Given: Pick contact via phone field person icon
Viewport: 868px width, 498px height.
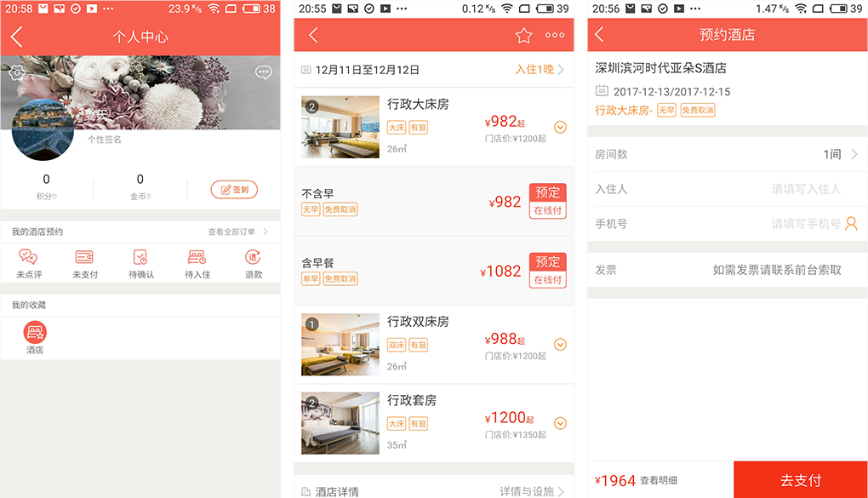Looking at the screenshot, I should point(851,224).
